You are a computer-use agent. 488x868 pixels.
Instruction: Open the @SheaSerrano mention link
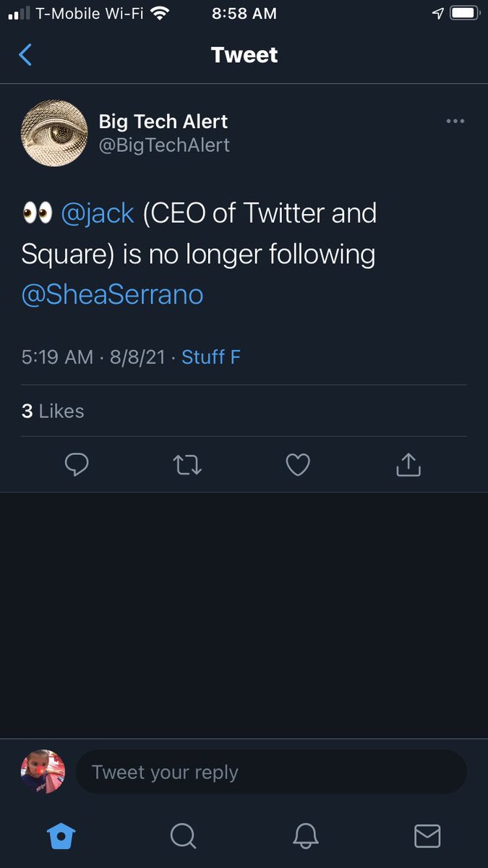pyautogui.click(x=112, y=295)
